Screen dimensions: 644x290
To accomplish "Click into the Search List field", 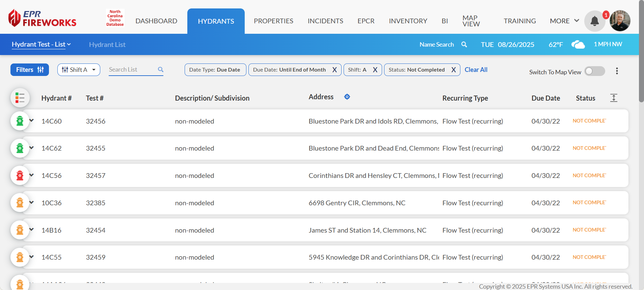I will point(132,70).
